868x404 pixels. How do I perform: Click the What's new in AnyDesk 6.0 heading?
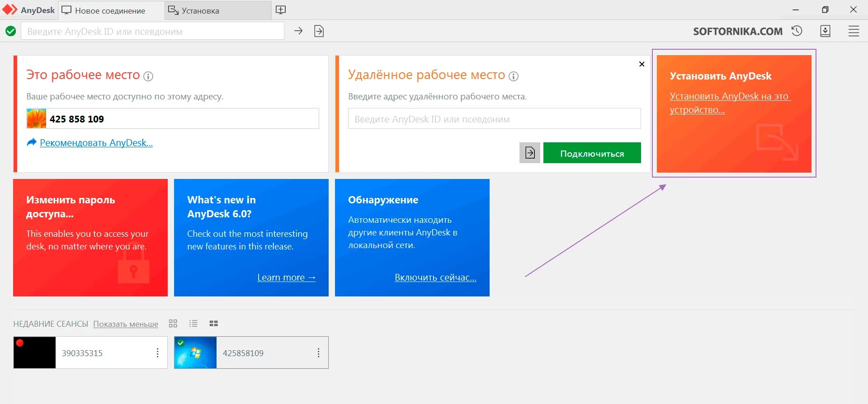[x=222, y=207]
